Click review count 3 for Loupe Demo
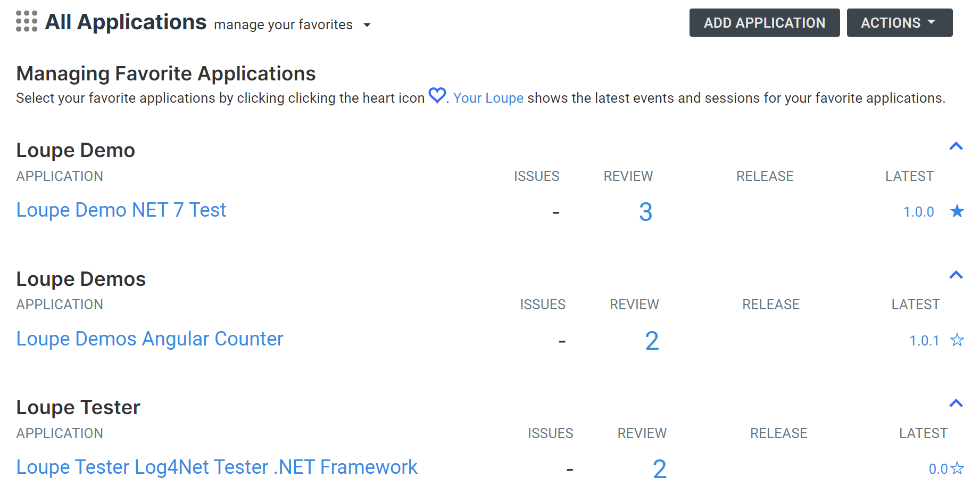The height and width of the screenshot is (494, 980). click(645, 212)
